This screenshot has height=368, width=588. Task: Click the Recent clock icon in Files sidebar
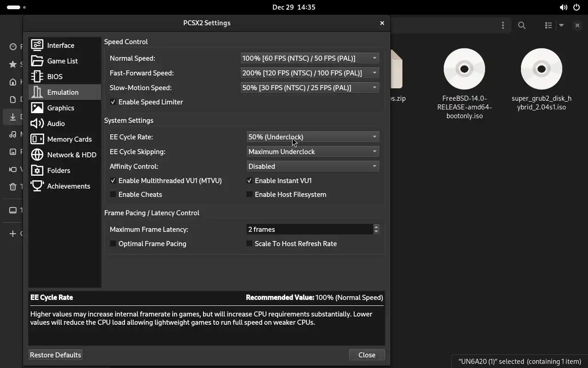pyautogui.click(x=13, y=47)
